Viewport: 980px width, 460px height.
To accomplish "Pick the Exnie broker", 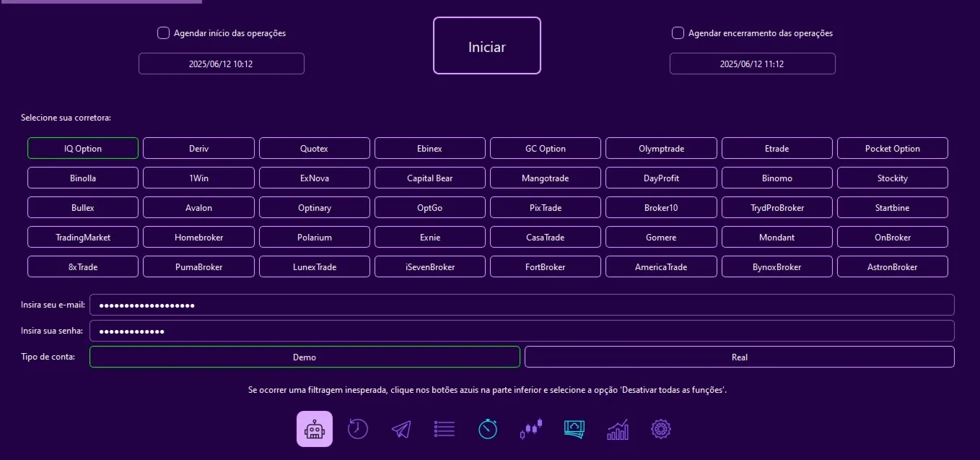I will 430,237.
